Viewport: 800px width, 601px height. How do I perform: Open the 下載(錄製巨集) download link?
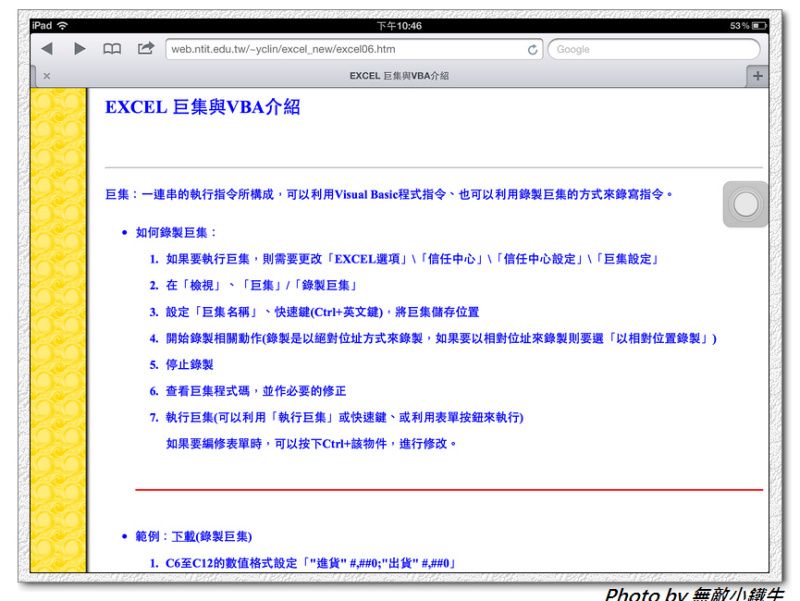(x=212, y=536)
